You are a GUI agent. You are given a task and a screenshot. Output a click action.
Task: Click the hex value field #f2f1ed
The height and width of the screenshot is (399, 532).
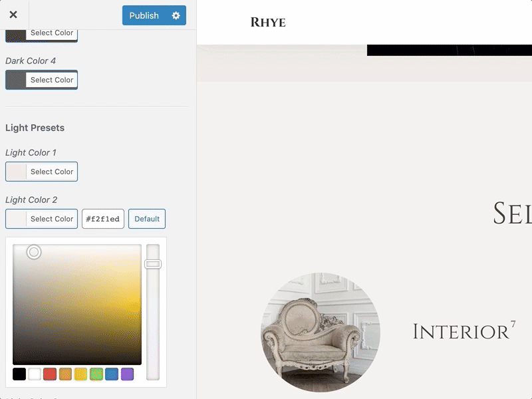103,219
